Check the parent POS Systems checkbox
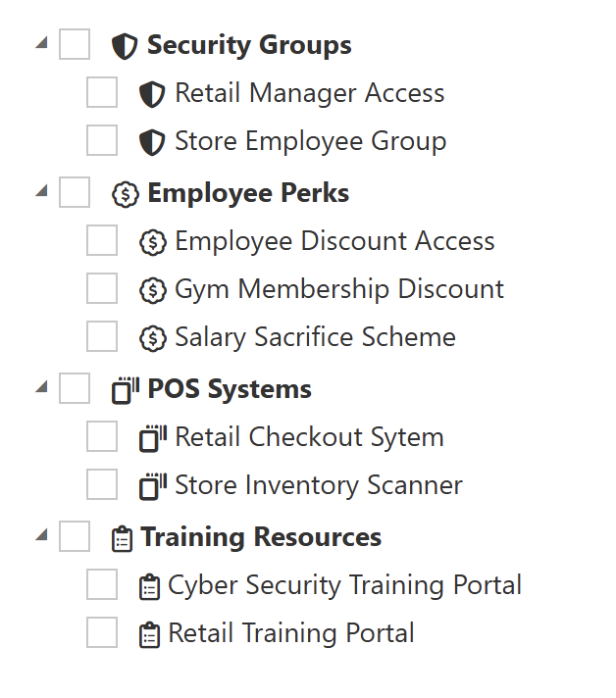Screen dimensions: 616x698 [x=75, y=388]
